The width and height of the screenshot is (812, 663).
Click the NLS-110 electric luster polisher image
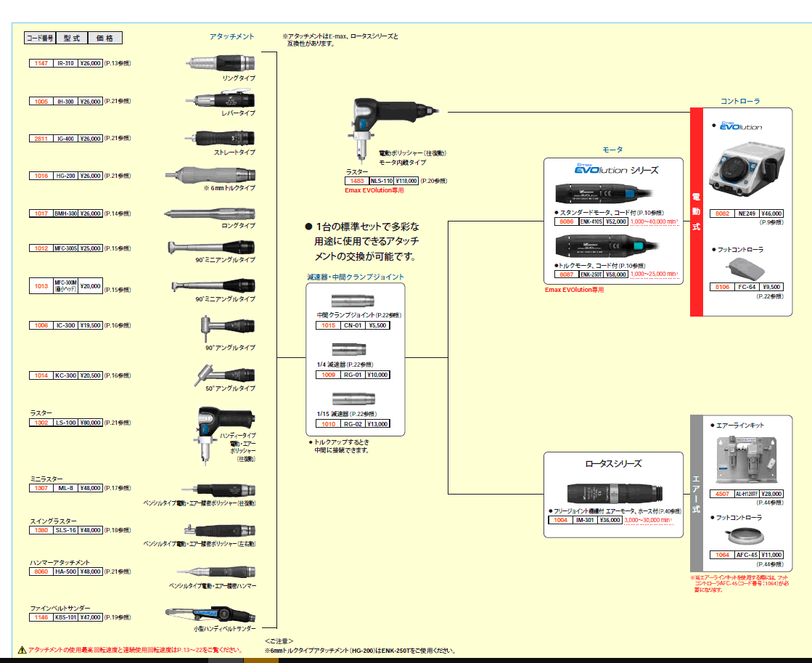tap(385, 122)
